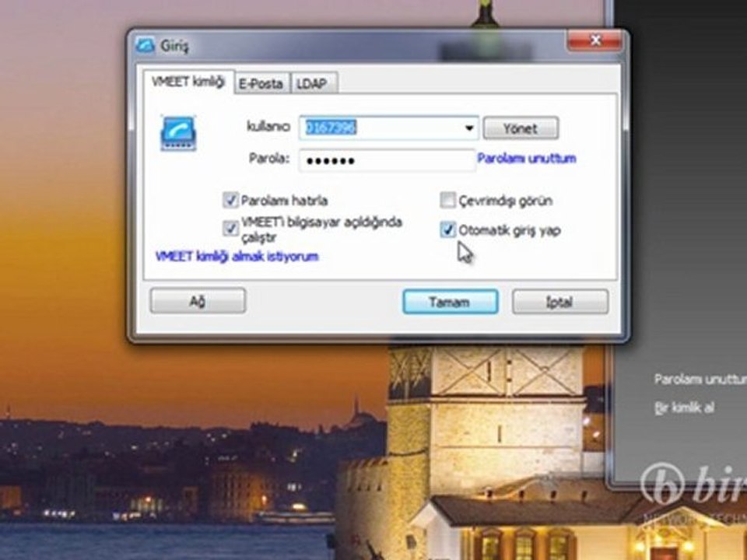Click the phone login icon beside username
The width and height of the screenshot is (747, 560).
point(178,133)
